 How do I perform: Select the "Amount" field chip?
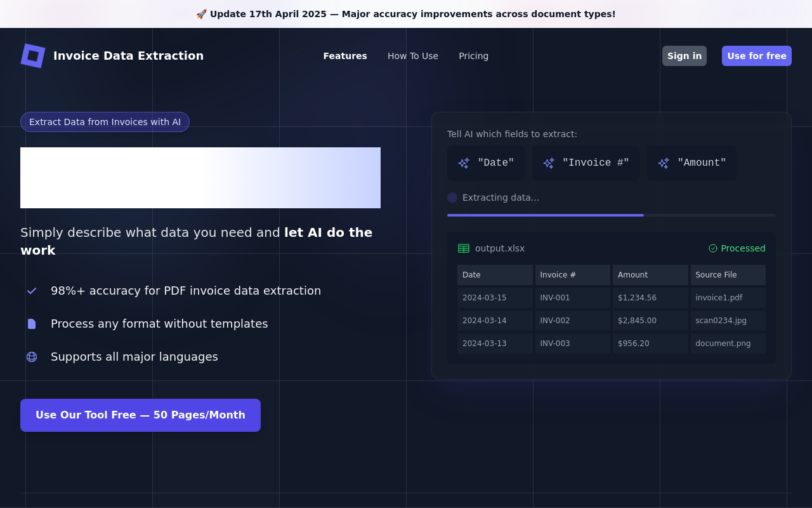point(692,163)
